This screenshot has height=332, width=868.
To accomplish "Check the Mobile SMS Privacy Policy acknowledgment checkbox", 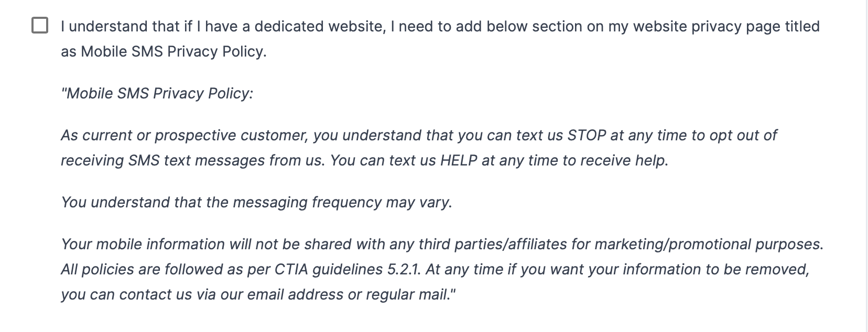I will point(40,25).
